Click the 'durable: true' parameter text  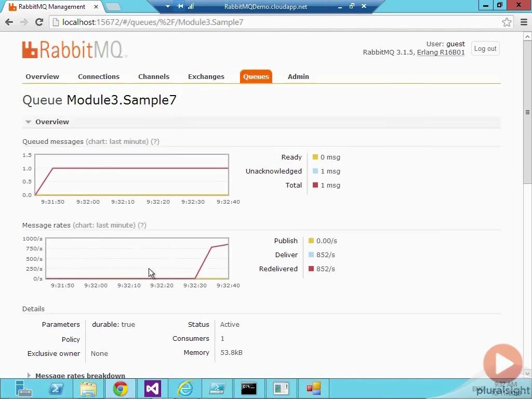pyautogui.click(x=113, y=324)
